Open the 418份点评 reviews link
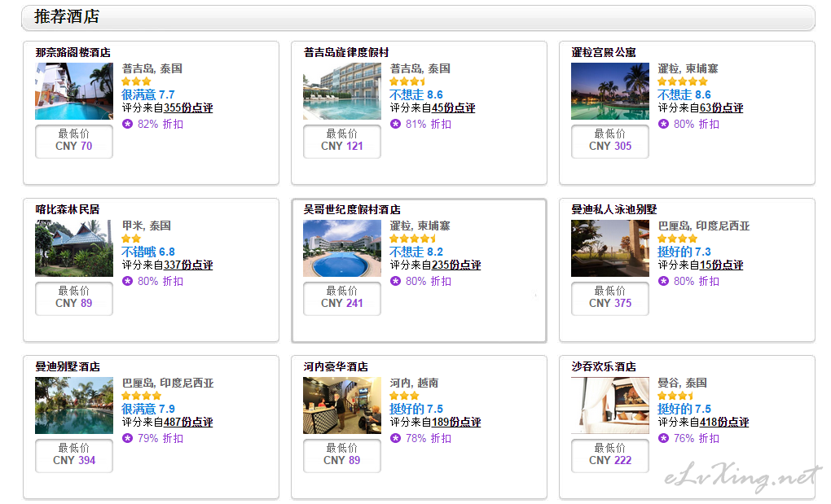Image resolution: width=831 pixels, height=504 pixels. pyautogui.click(x=724, y=423)
